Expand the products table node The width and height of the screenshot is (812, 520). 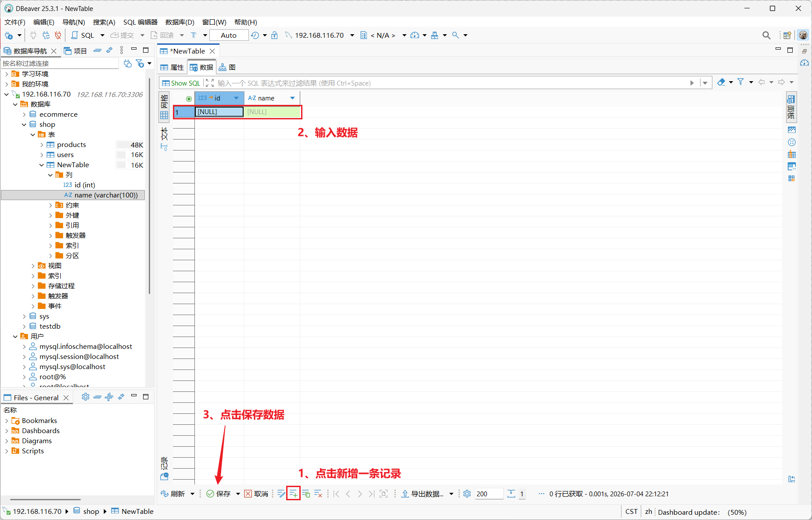42,145
